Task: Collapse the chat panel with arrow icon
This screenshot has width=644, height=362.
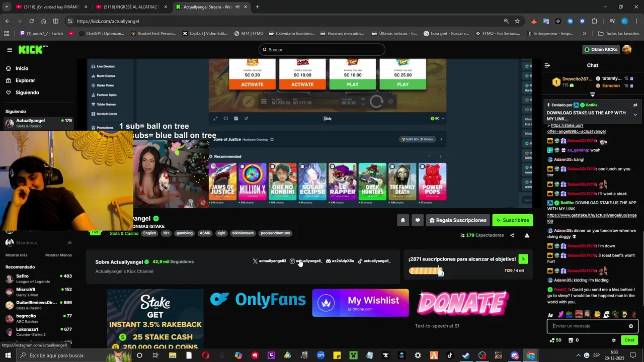Action: [x=547, y=65]
